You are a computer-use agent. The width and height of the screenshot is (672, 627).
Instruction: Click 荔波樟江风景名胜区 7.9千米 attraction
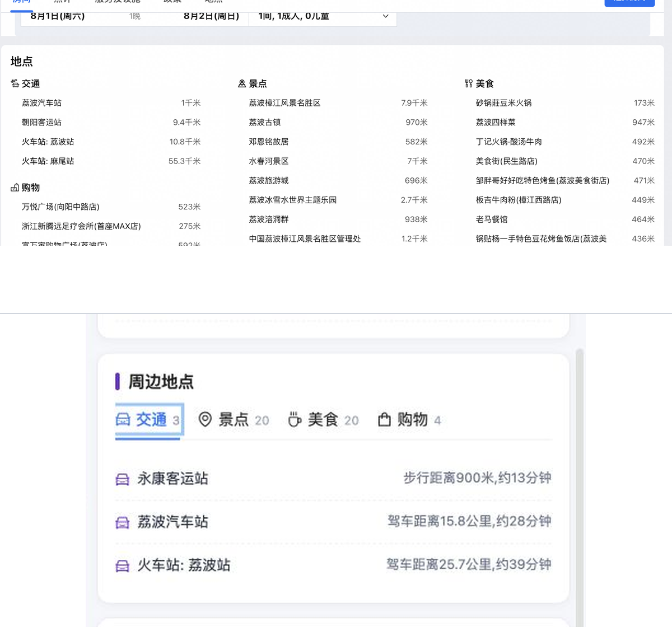pos(338,103)
